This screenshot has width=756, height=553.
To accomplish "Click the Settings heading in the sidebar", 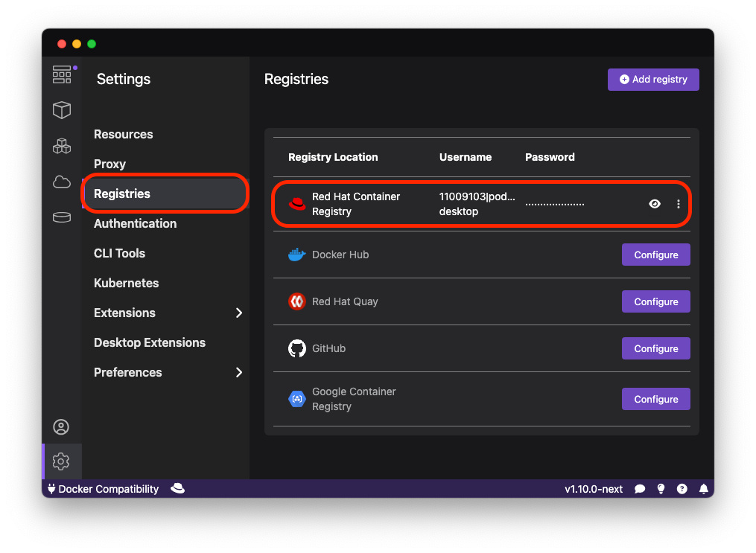I will pos(124,79).
